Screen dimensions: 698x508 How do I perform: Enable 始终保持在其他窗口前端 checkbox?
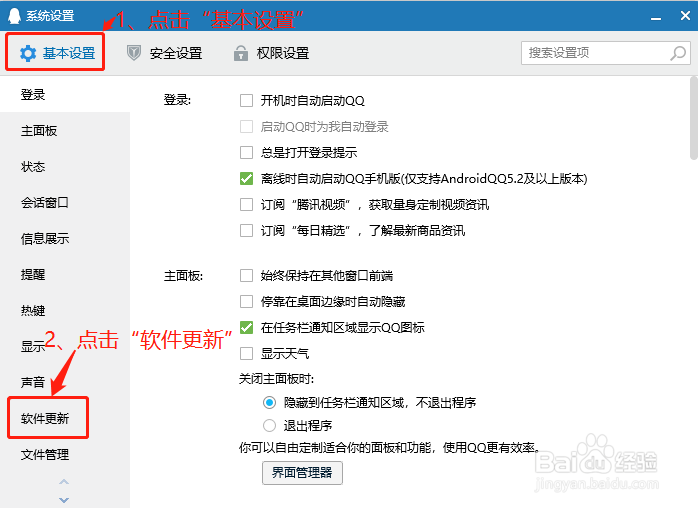[246, 276]
